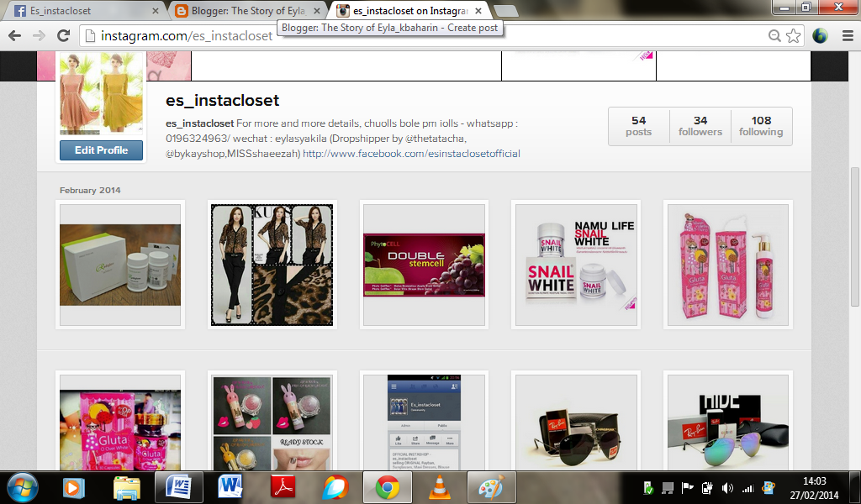Open Adobe Reader from taskbar
The image size is (861, 504).
tap(283, 487)
